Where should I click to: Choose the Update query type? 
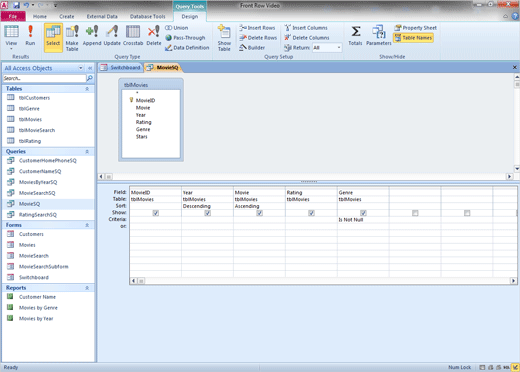(x=112, y=35)
